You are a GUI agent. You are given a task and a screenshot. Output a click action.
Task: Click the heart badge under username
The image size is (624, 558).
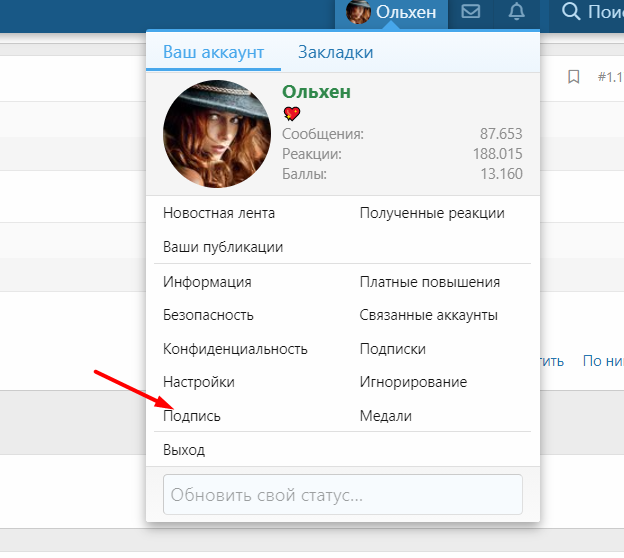(x=292, y=114)
